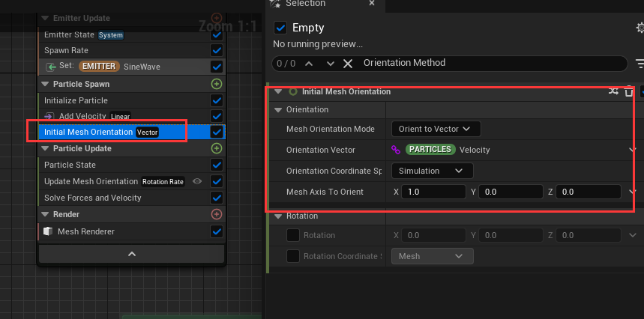Open Orientation Coordinate Space Simulation dropdown
Image resolution: width=644 pixels, height=319 pixels.
tap(432, 171)
